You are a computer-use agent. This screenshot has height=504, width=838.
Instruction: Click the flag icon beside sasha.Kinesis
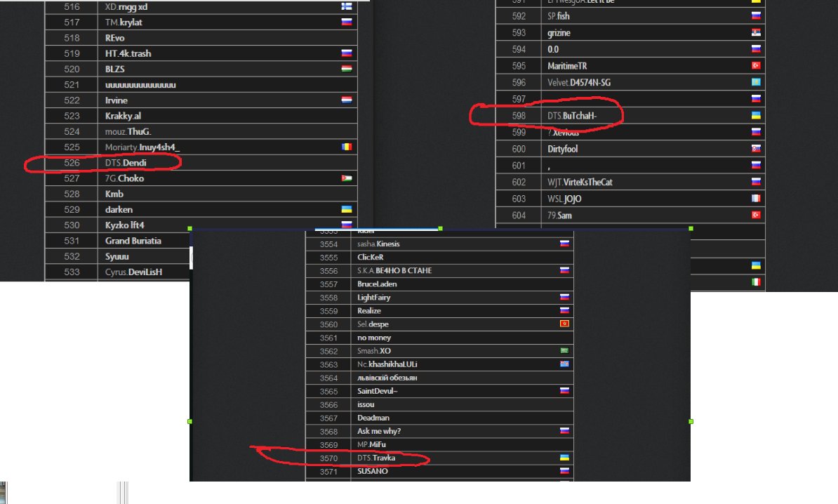564,243
